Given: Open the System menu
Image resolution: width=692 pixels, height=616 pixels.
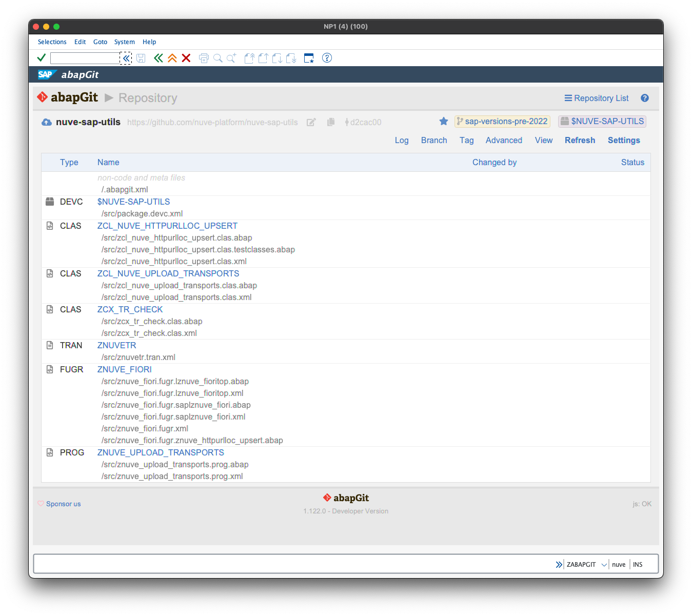Looking at the screenshot, I should tap(125, 42).
